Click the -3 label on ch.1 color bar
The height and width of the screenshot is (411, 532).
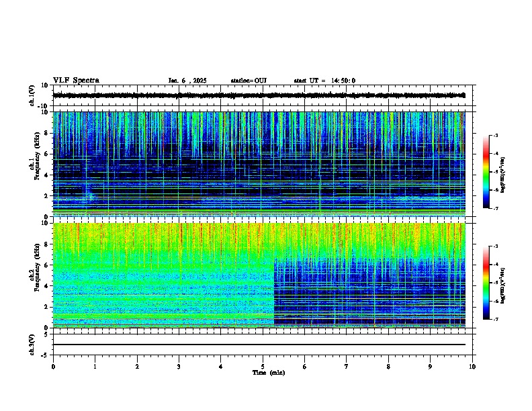pos(496,135)
